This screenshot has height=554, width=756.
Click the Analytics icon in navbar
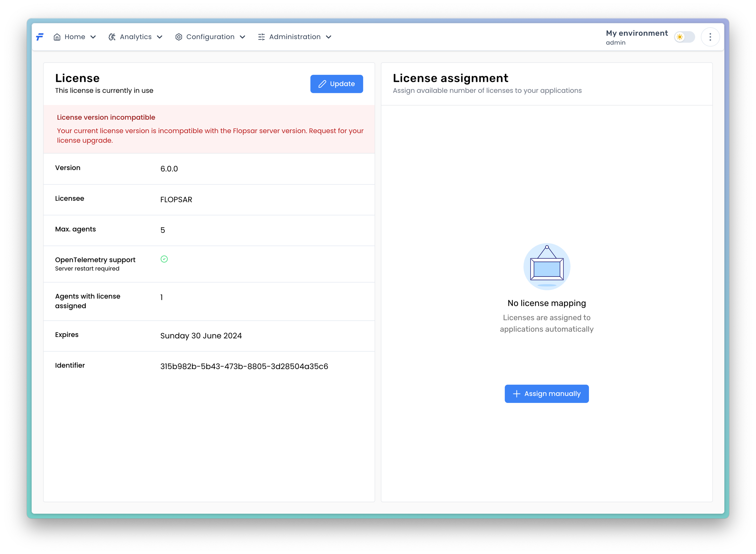tap(112, 37)
